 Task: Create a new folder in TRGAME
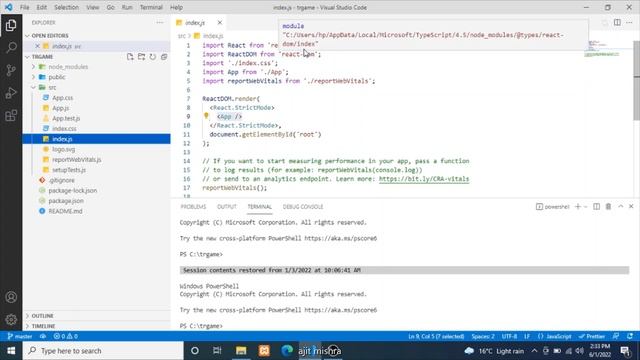141,57
